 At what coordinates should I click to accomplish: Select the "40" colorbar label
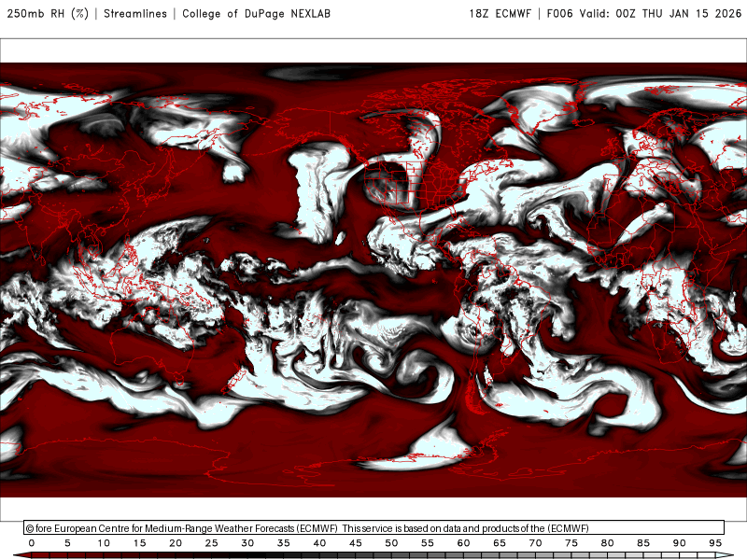point(319,543)
